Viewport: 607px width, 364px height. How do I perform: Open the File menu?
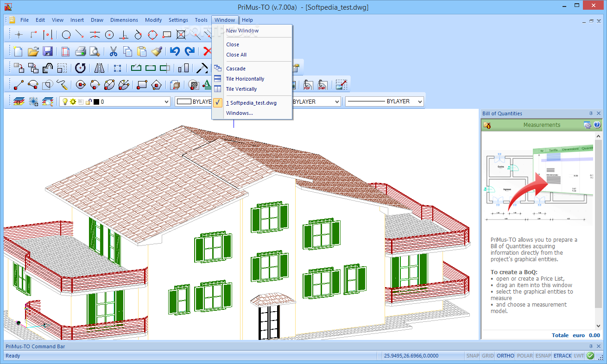click(x=25, y=20)
